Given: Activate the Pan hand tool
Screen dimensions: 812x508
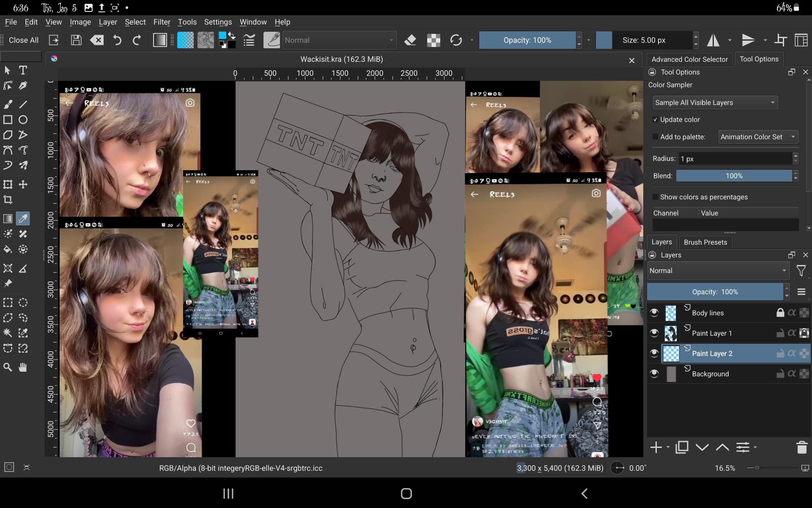Looking at the screenshot, I should point(23,367).
